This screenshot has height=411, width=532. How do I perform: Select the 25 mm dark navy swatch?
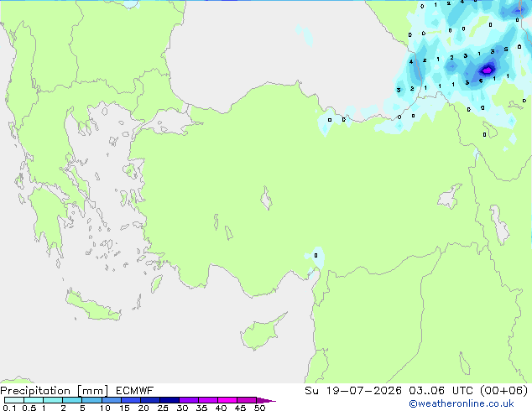169,400
